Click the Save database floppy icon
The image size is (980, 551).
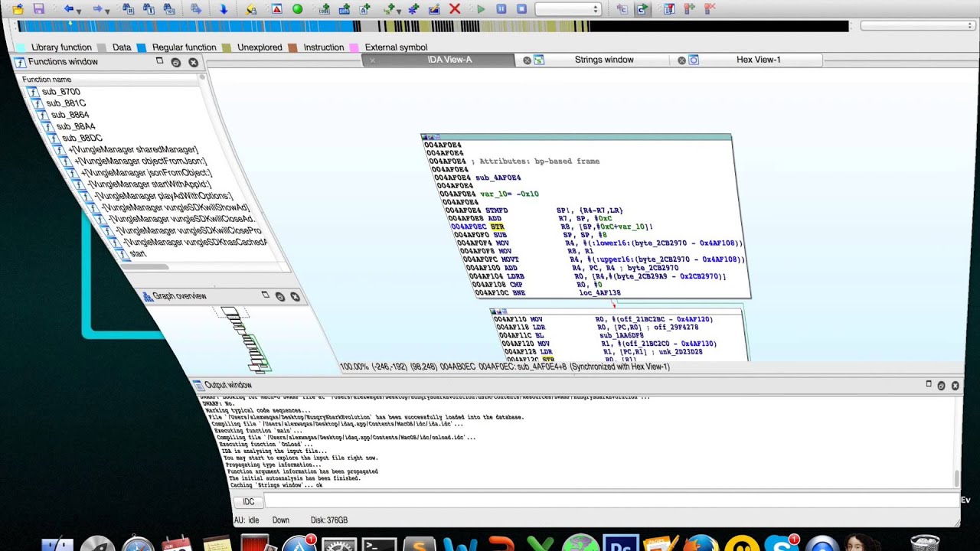(x=38, y=9)
